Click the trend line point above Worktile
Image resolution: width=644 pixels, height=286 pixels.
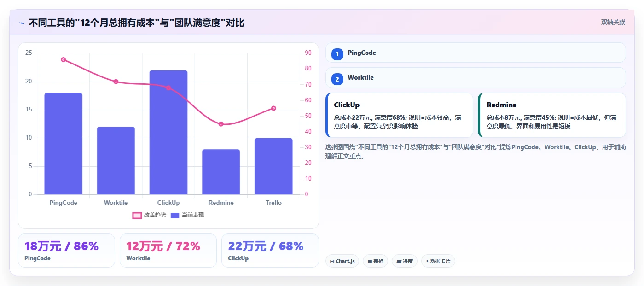[x=116, y=82]
